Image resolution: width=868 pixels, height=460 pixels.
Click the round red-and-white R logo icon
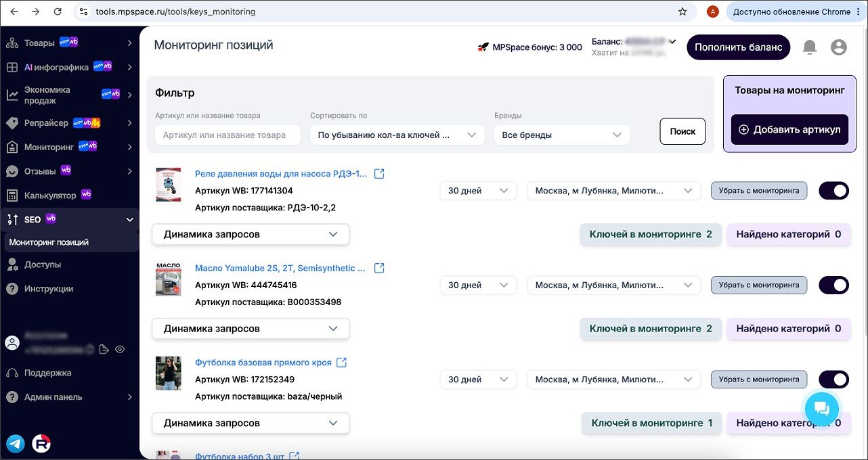pyautogui.click(x=41, y=443)
